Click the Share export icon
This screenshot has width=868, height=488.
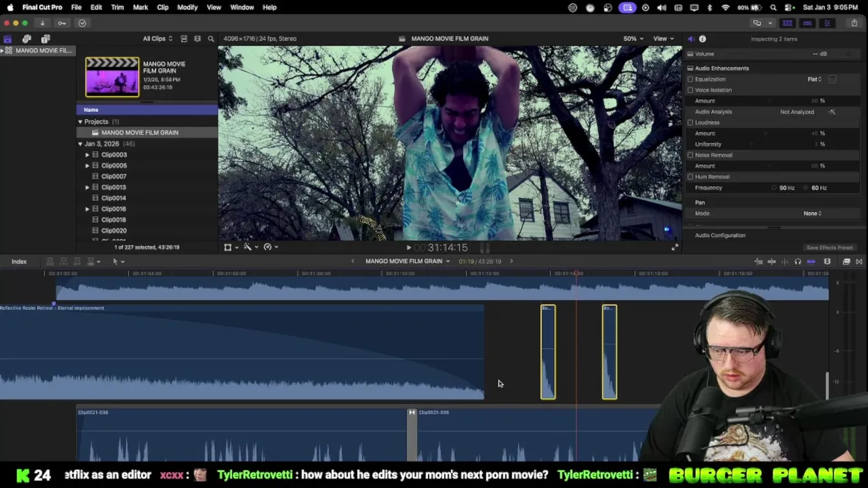point(854,23)
